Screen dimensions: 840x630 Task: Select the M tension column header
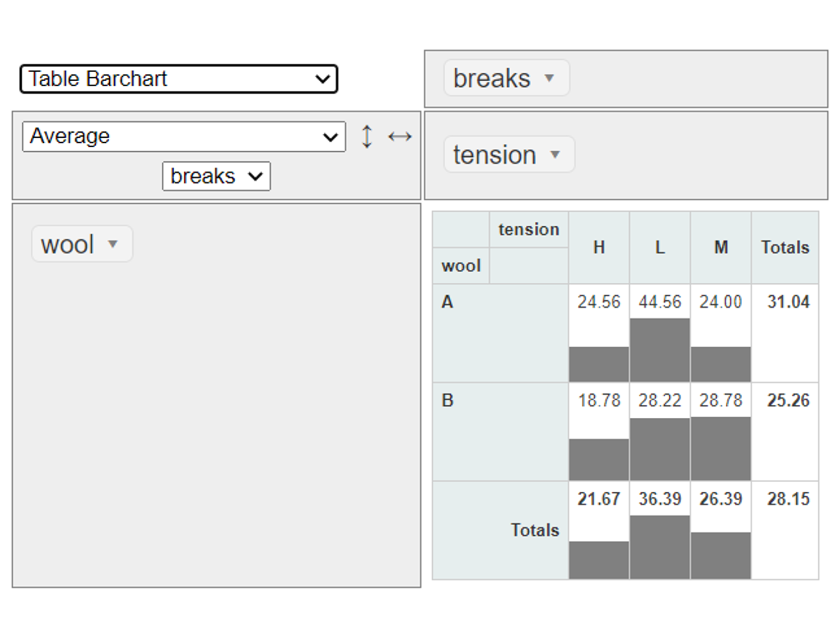[x=721, y=248]
